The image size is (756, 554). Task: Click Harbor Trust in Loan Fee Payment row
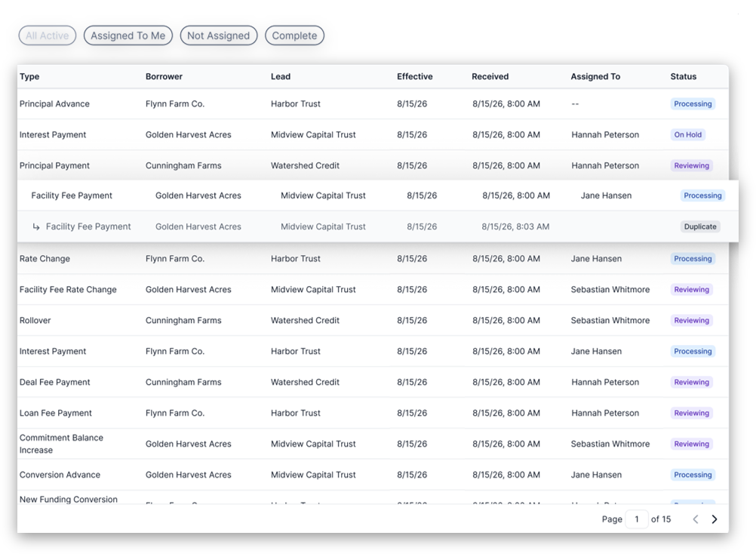296,413
